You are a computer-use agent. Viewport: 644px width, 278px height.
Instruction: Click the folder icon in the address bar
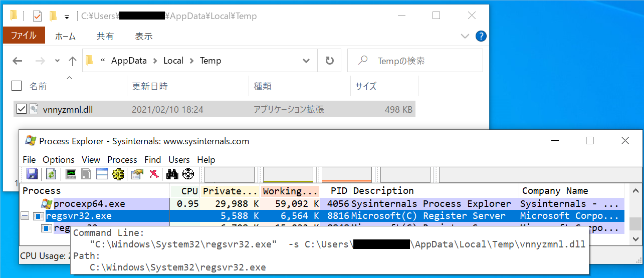click(89, 61)
